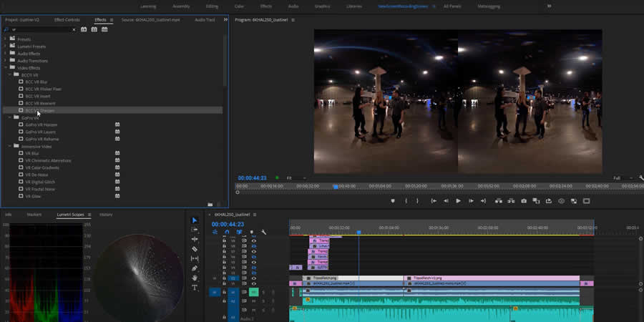The image size is (644, 322).
Task: Select the Type tool
Action: pos(195,288)
